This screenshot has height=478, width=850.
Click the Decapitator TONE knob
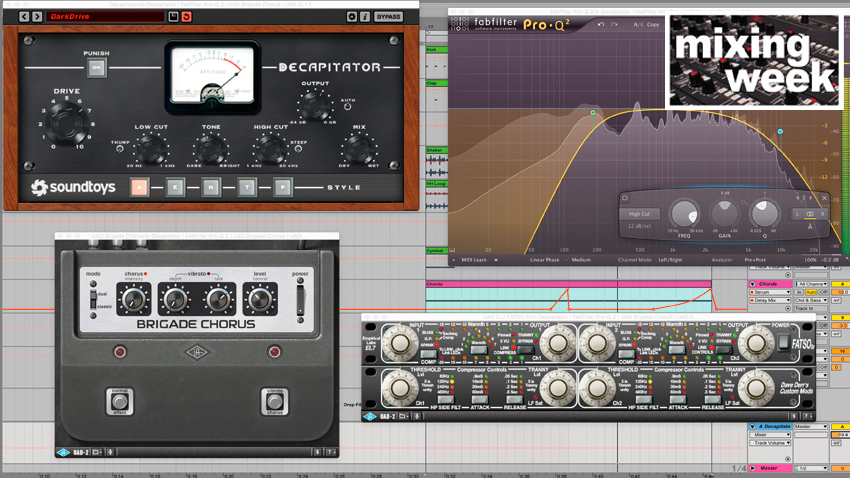coord(211,148)
